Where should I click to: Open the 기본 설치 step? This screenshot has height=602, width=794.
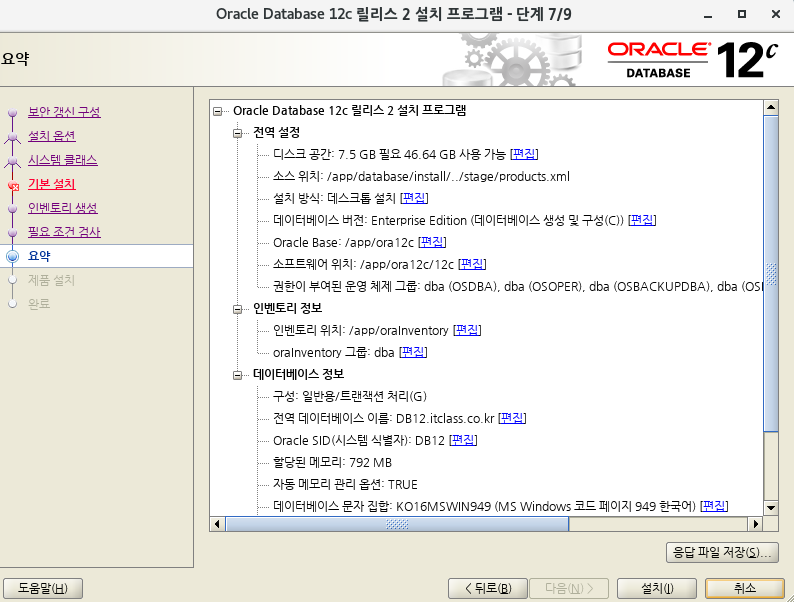click(52, 184)
